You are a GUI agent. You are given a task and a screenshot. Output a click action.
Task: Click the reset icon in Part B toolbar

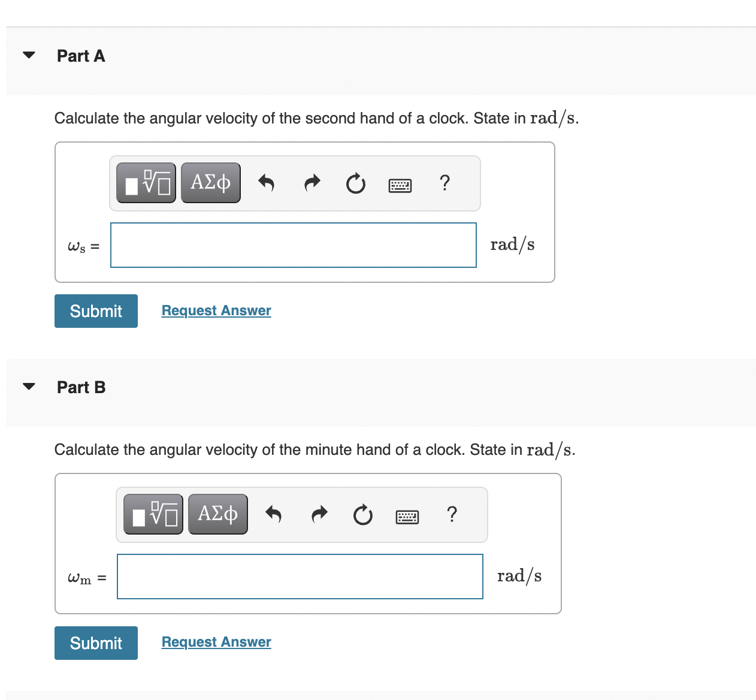pos(362,515)
